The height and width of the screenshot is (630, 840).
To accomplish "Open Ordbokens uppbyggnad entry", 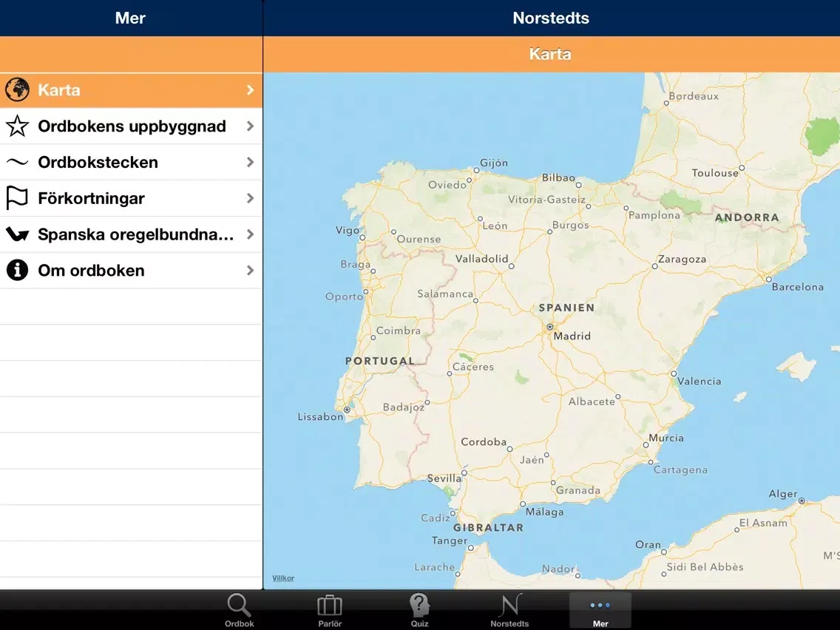I will 132,126.
